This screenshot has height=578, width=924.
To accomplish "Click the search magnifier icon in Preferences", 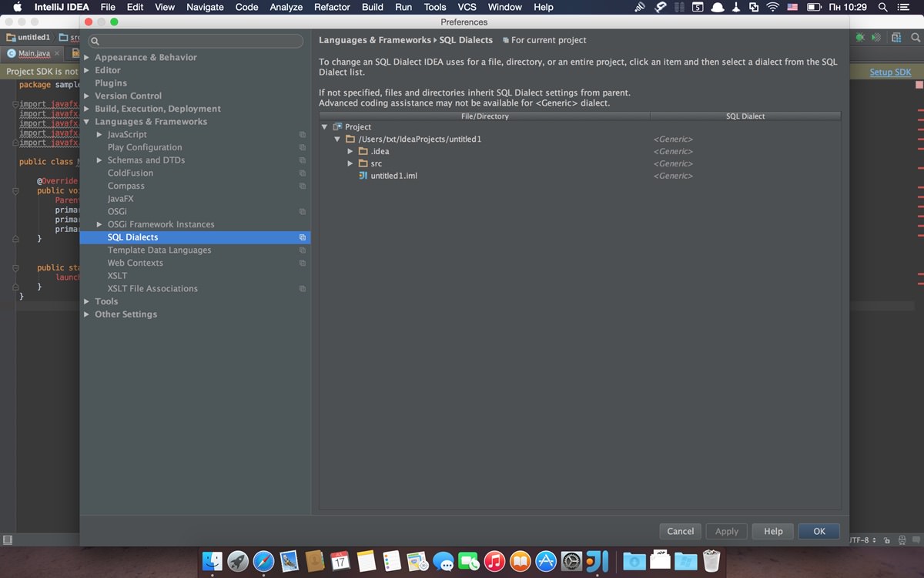I will [95, 41].
